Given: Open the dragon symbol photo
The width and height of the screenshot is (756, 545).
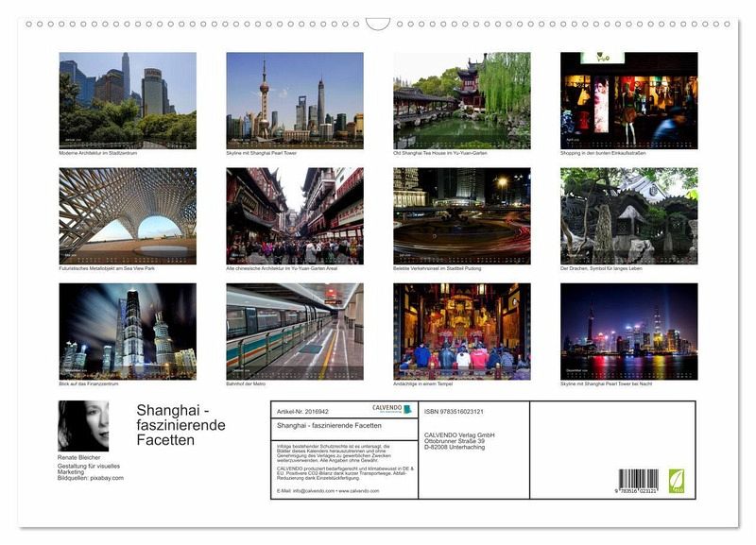Looking at the screenshot, I should coord(629,216).
